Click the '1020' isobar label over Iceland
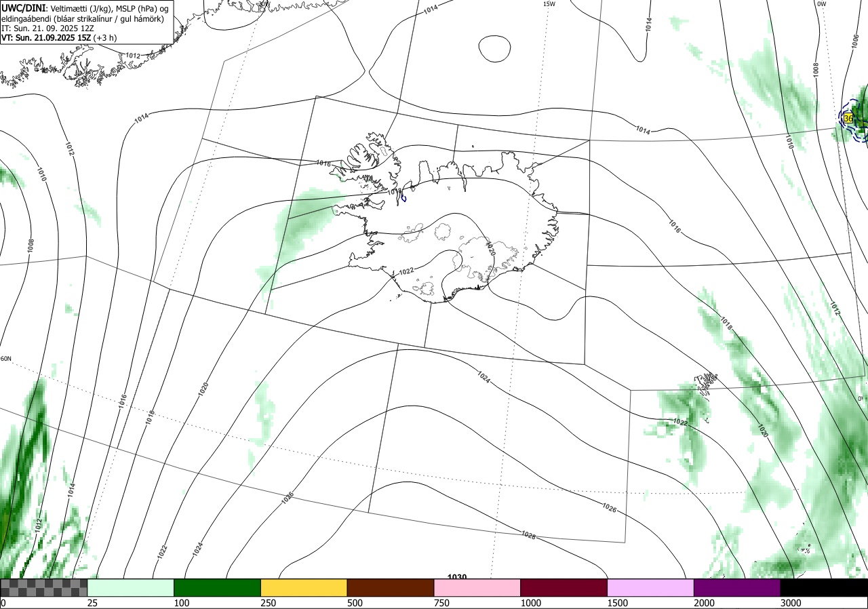 coord(490,248)
